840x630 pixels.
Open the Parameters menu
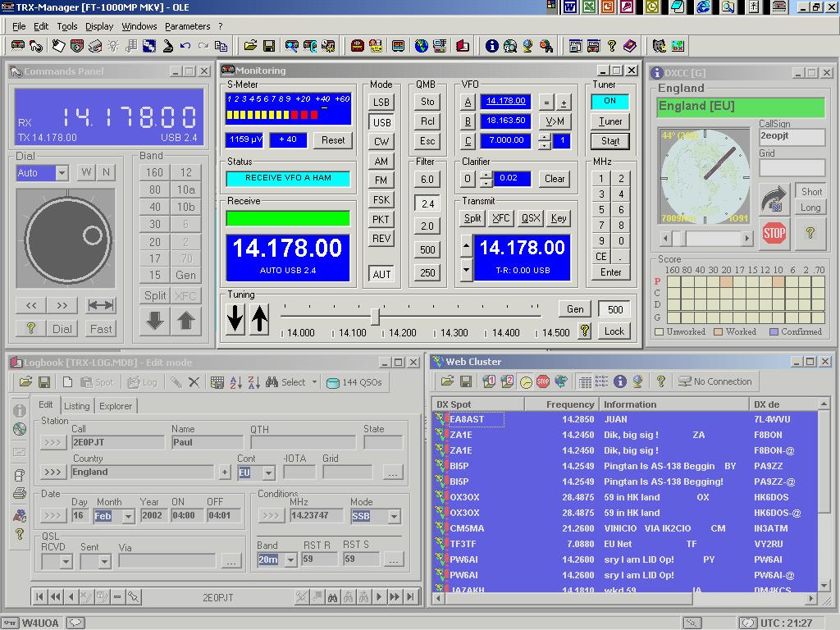point(188,26)
